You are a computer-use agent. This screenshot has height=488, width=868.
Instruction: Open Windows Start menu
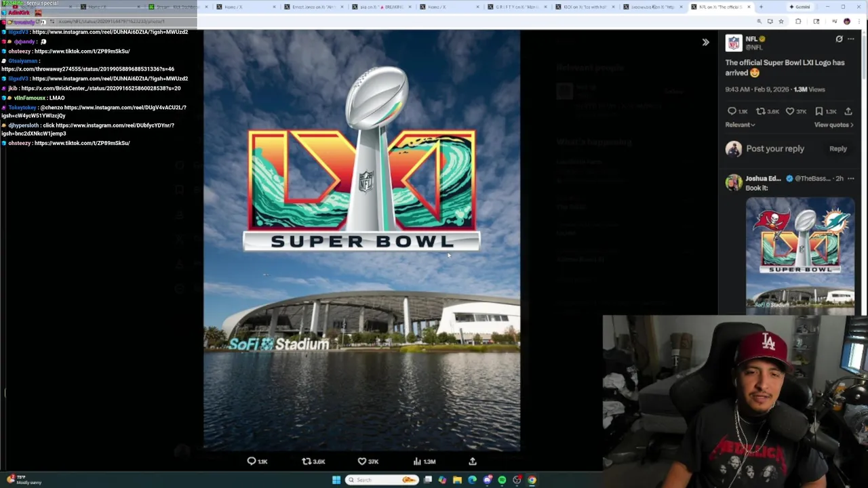336,480
